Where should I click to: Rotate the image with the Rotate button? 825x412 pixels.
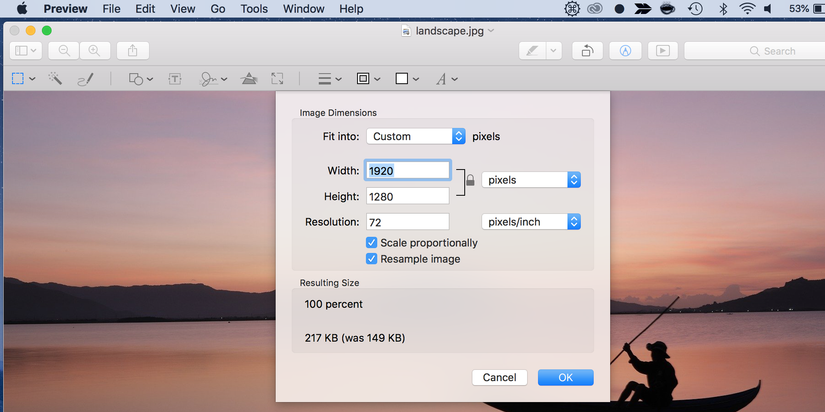coord(587,51)
